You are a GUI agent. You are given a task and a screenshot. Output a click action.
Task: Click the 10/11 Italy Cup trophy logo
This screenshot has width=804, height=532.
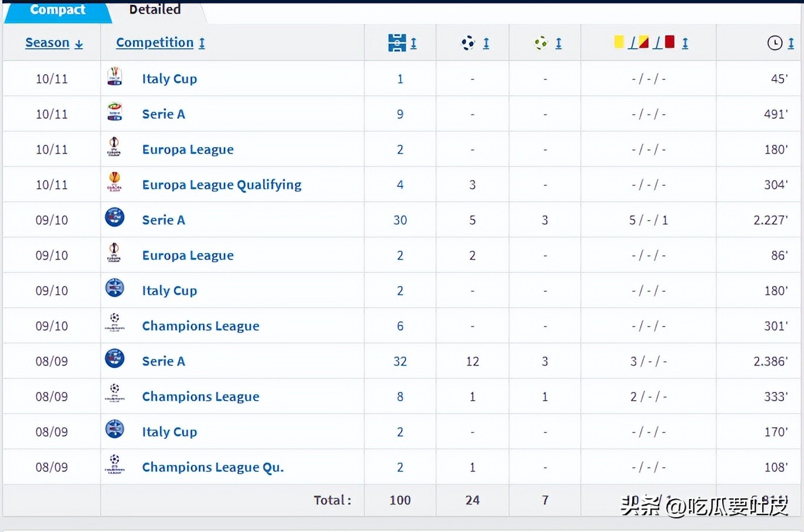115,77
